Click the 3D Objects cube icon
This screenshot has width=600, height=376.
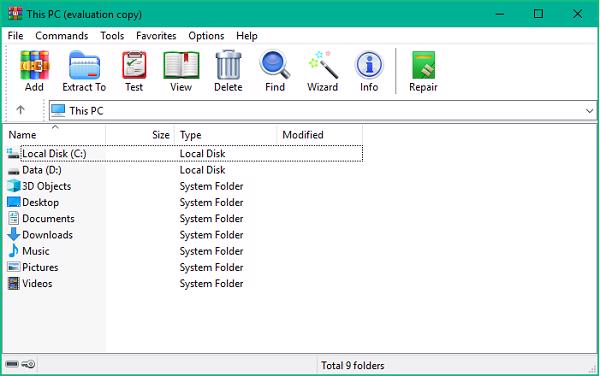point(14,186)
